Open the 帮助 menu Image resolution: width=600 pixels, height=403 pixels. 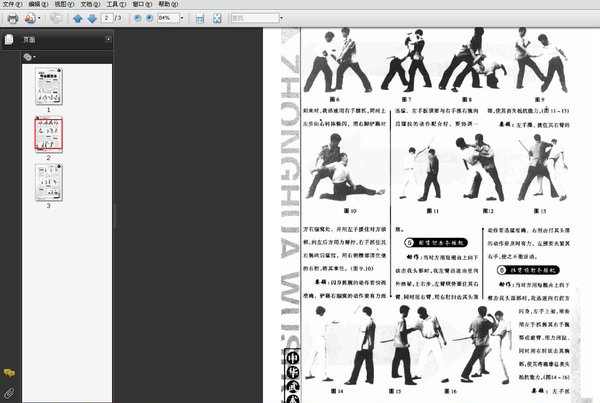[168, 4]
